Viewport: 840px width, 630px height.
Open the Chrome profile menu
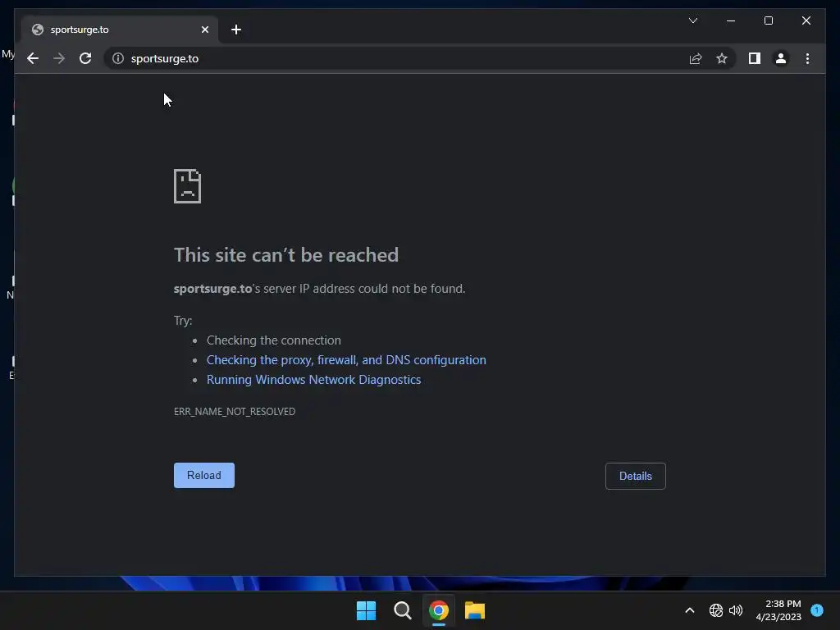[x=781, y=58]
